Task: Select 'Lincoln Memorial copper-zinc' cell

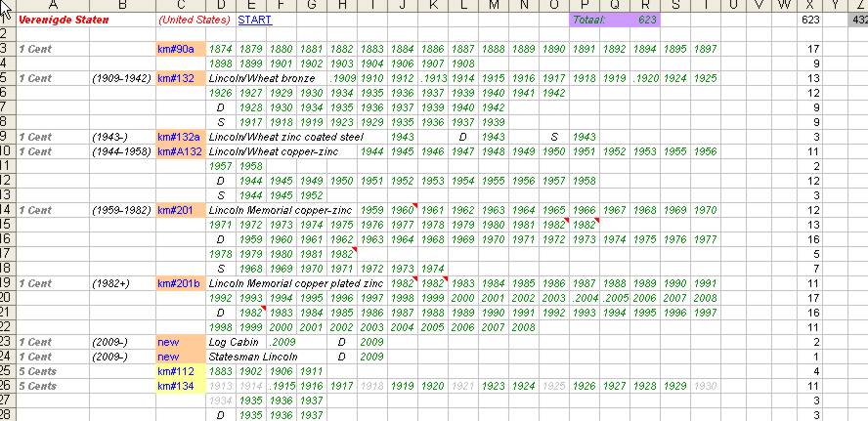Action: (281, 210)
